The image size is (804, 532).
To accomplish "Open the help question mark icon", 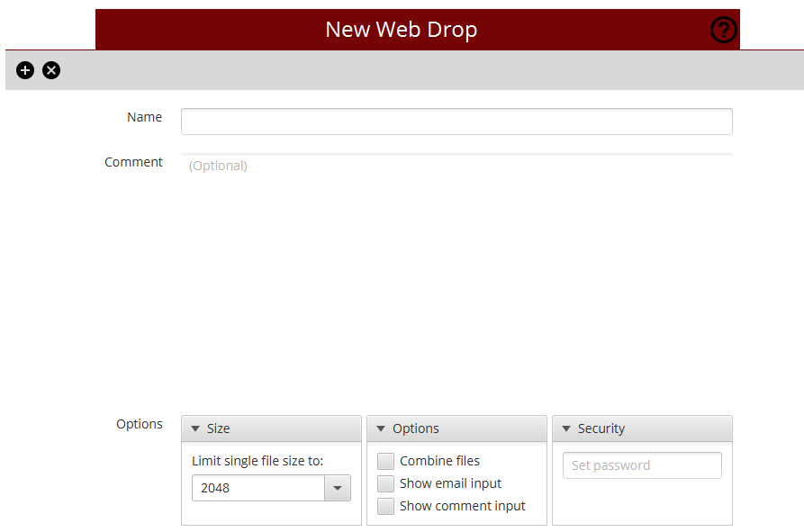I will (x=724, y=30).
